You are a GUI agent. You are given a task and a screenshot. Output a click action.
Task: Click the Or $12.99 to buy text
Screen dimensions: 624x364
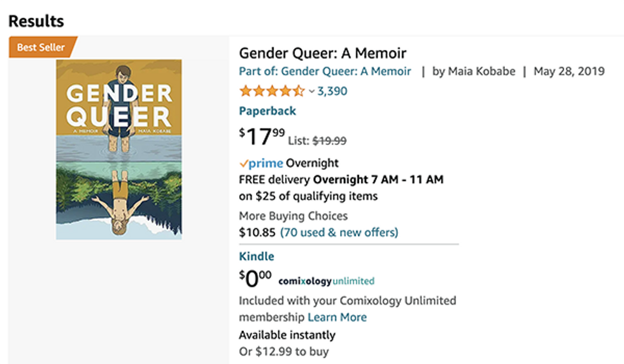[284, 352]
